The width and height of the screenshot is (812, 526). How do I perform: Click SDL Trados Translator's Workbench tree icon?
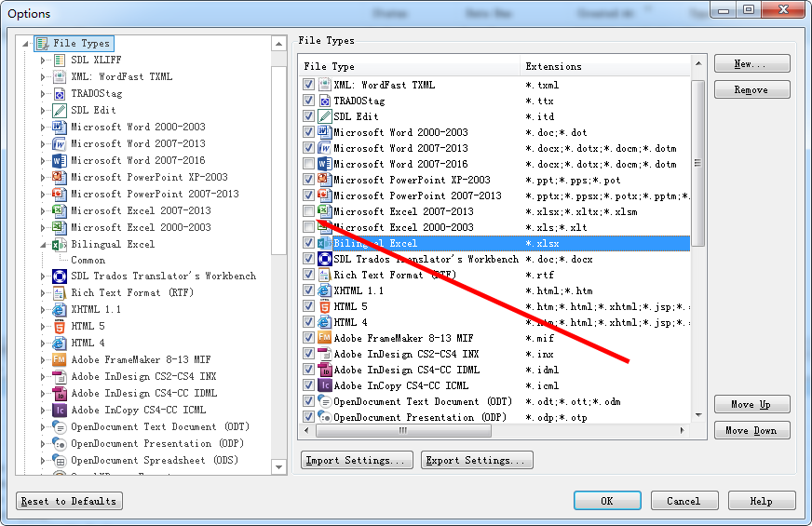tap(60, 276)
